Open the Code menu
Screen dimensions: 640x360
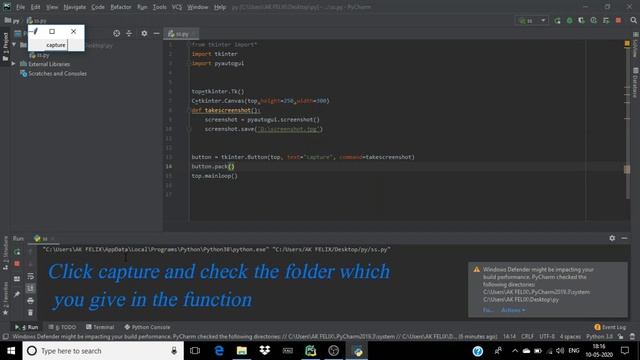98,7
